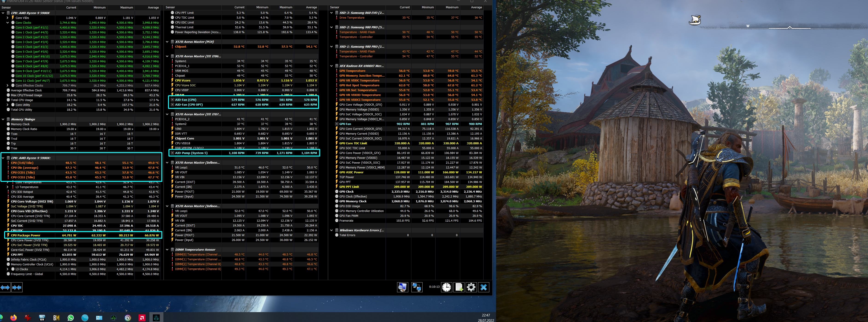Select Frequency Limit - Global row
868x322 pixels.
[x=81, y=274]
